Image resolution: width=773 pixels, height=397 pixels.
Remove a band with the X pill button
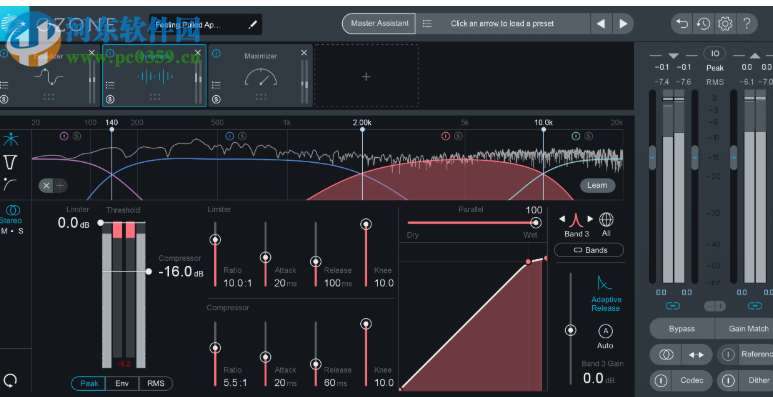pos(46,185)
